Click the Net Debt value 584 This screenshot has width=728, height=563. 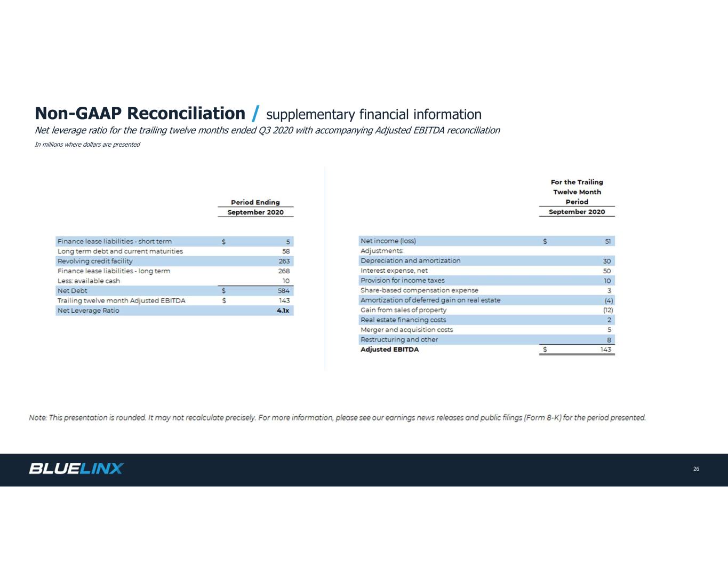coord(283,291)
